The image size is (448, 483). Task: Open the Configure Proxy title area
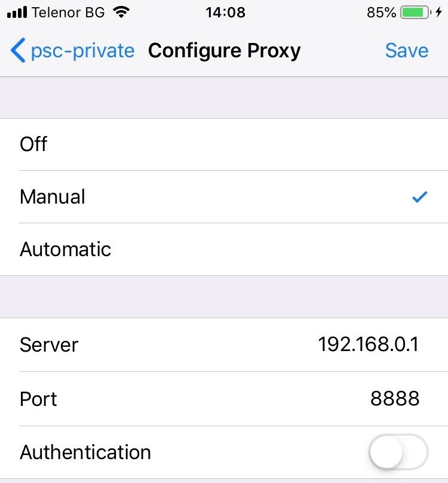click(224, 51)
